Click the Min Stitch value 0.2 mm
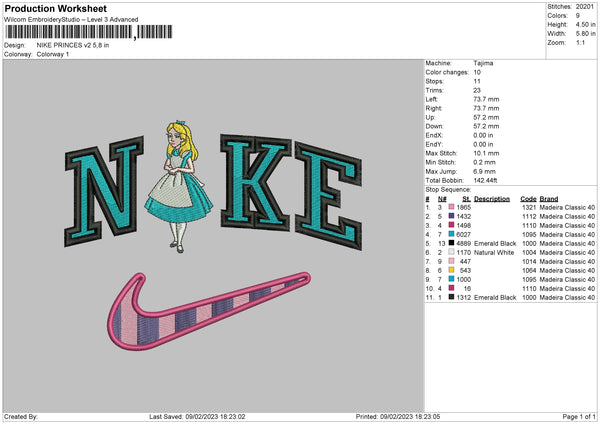This screenshot has height=424, width=600. pyautogui.click(x=484, y=162)
